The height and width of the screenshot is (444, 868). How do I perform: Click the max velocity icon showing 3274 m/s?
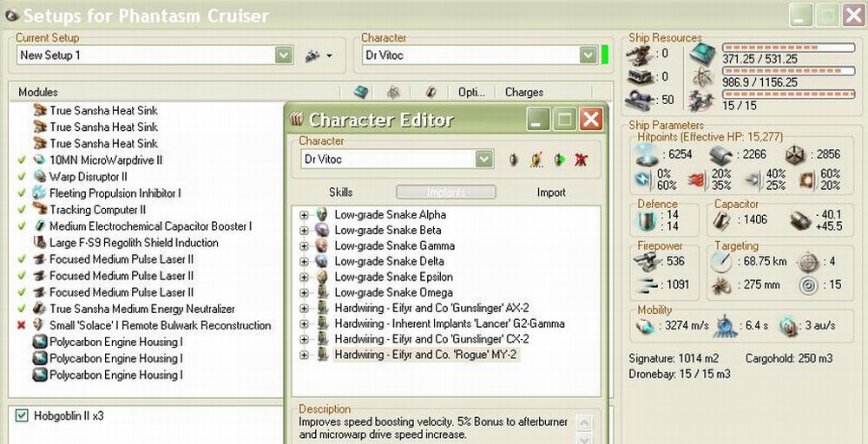pos(646,326)
